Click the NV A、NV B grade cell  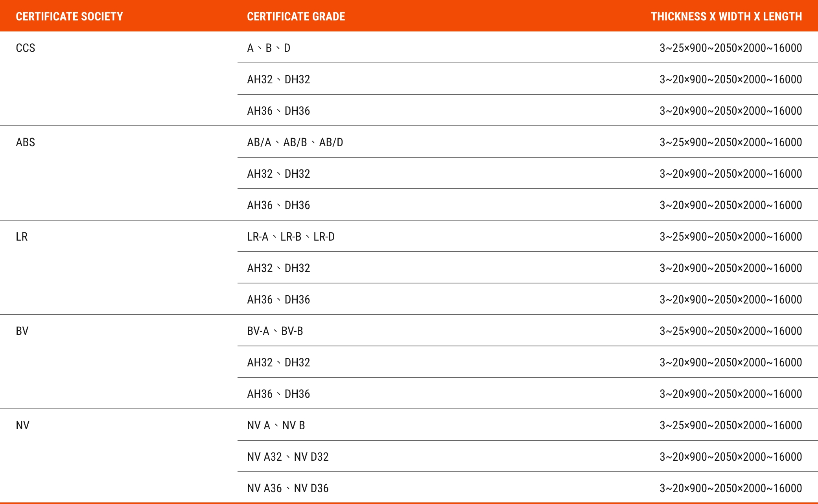tap(276, 425)
